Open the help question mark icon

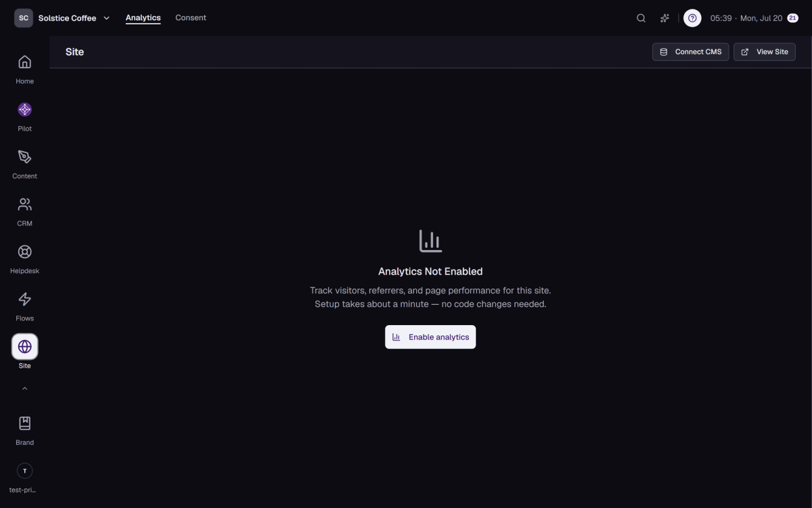[x=692, y=18]
